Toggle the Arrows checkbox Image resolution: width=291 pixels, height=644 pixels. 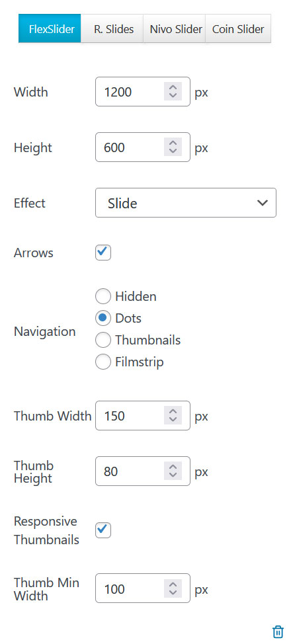(103, 253)
